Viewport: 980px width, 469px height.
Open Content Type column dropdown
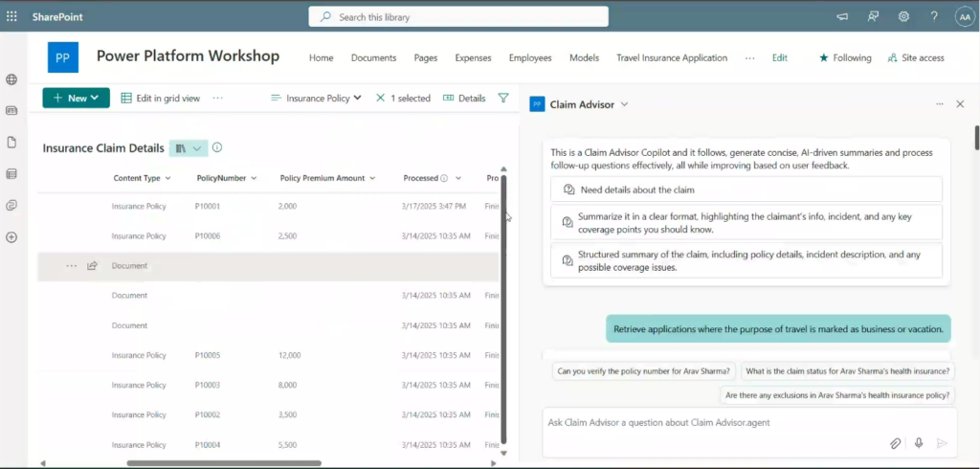(x=167, y=178)
